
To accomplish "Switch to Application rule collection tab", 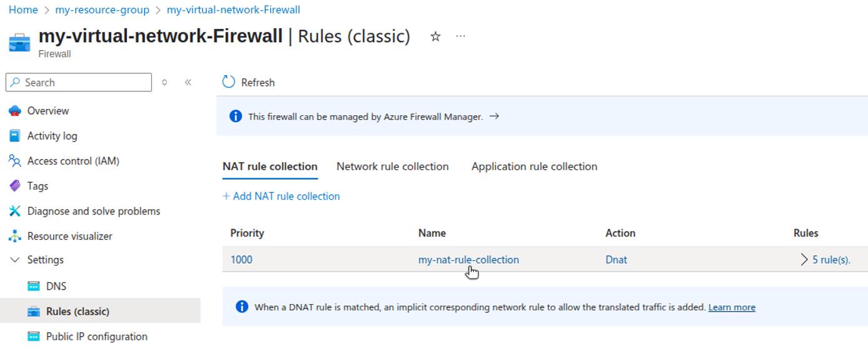I will point(534,166).
